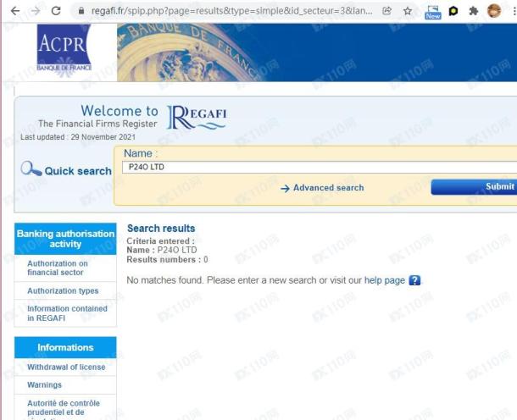The image size is (517, 420).
Task: Click the Advanced search arrow icon
Action: tap(285, 188)
